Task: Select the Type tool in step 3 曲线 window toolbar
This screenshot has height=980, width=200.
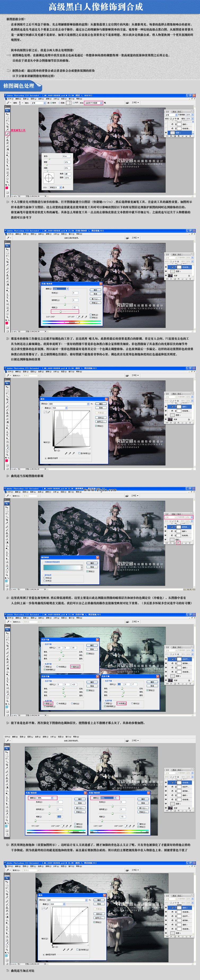Action: (x=7, y=435)
